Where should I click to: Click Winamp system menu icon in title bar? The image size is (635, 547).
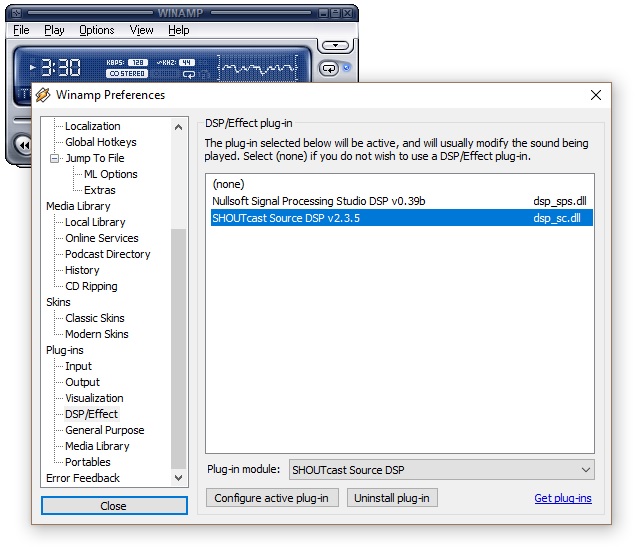pyautogui.click(x=17, y=13)
